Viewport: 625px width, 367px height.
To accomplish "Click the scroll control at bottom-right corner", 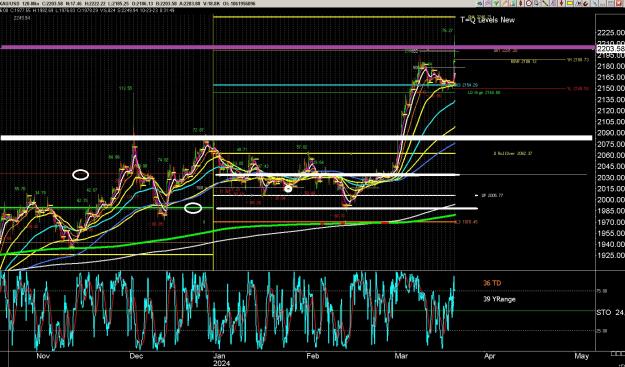I will point(617,353).
